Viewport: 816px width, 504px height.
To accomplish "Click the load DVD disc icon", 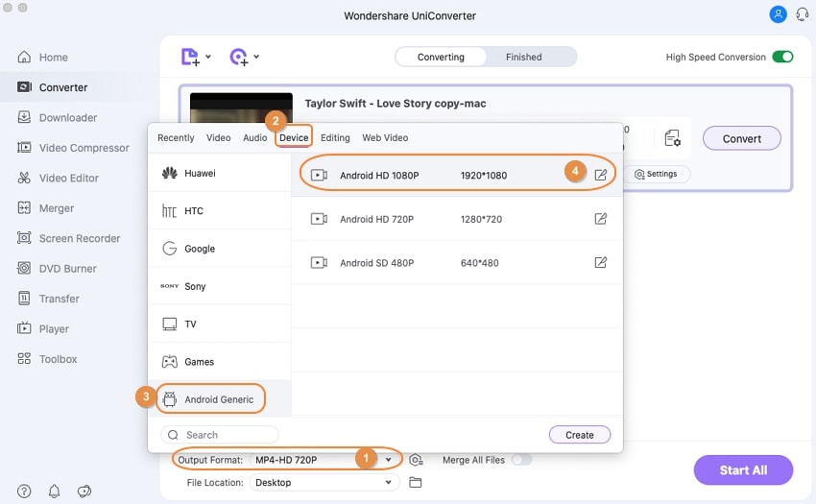I will (x=239, y=57).
